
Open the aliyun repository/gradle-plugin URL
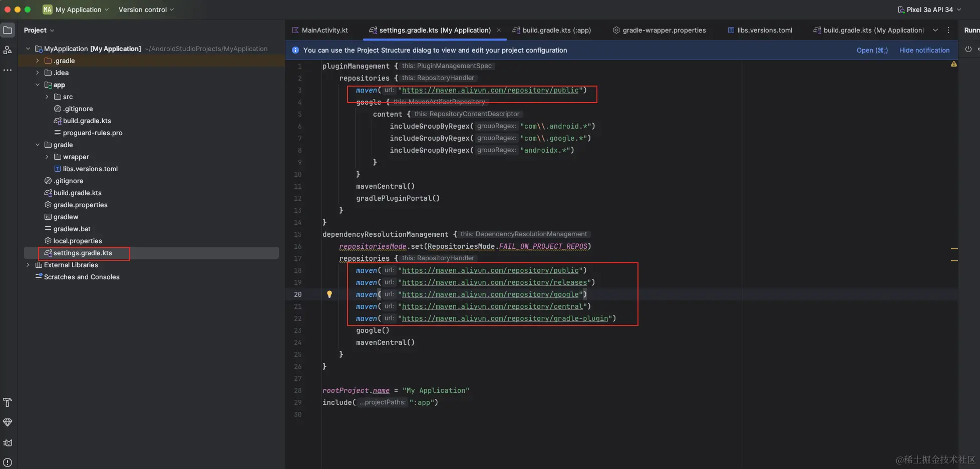pos(505,318)
